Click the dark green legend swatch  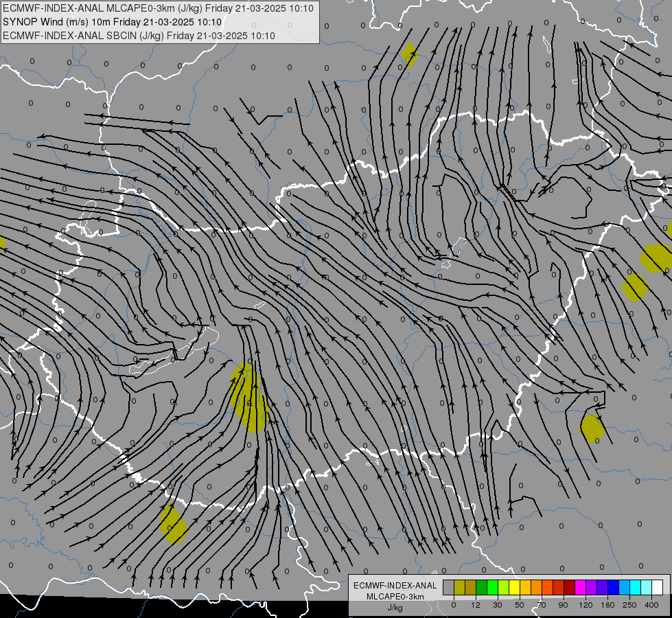[482, 587]
